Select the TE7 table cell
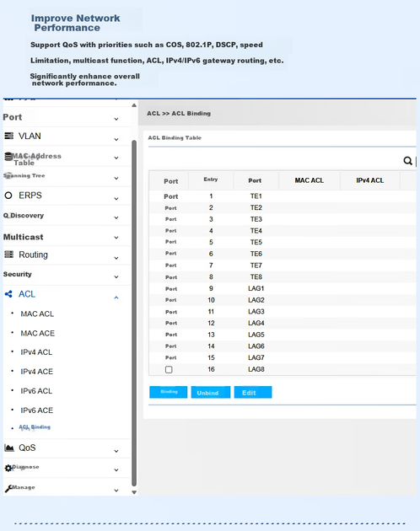 pos(256,265)
